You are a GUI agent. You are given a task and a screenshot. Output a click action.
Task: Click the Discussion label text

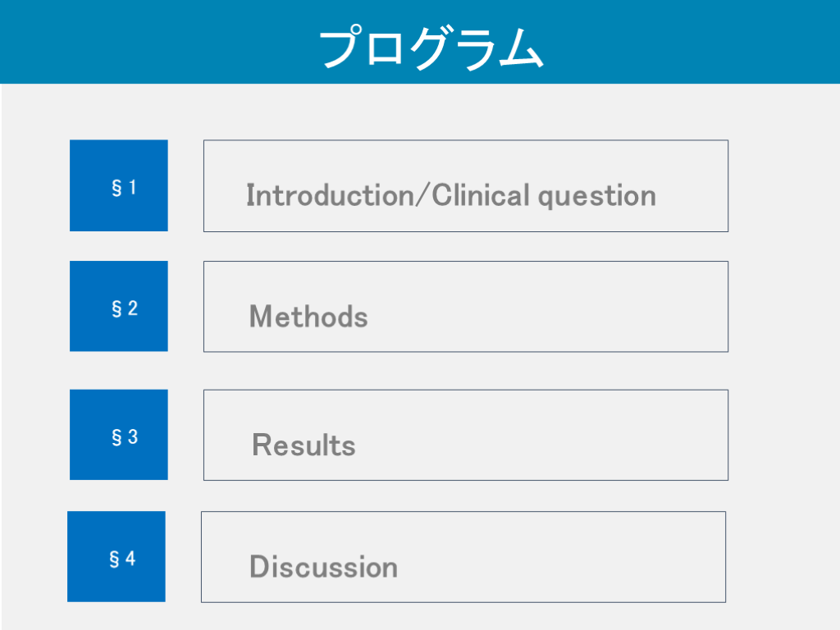click(x=323, y=567)
